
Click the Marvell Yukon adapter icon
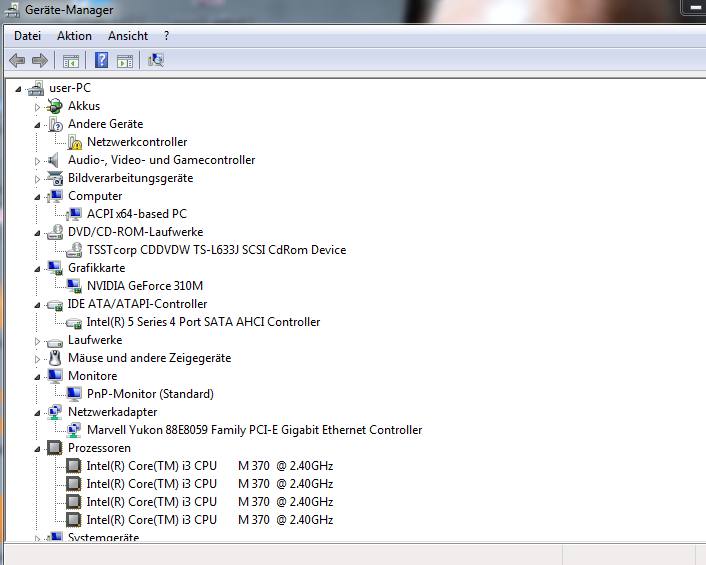(x=74, y=430)
